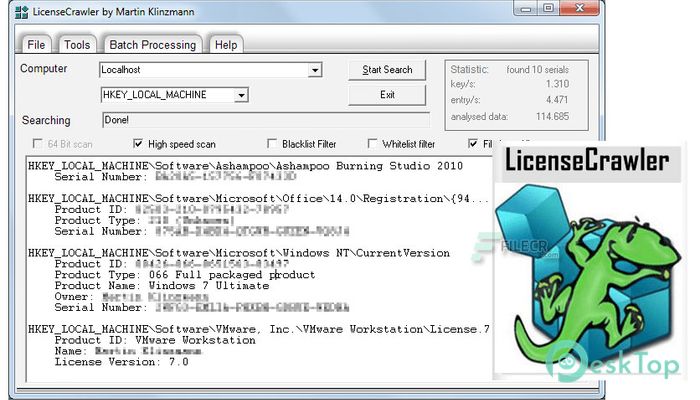Select the Microsoft Office 14.0 Registration line

[x=258, y=199]
